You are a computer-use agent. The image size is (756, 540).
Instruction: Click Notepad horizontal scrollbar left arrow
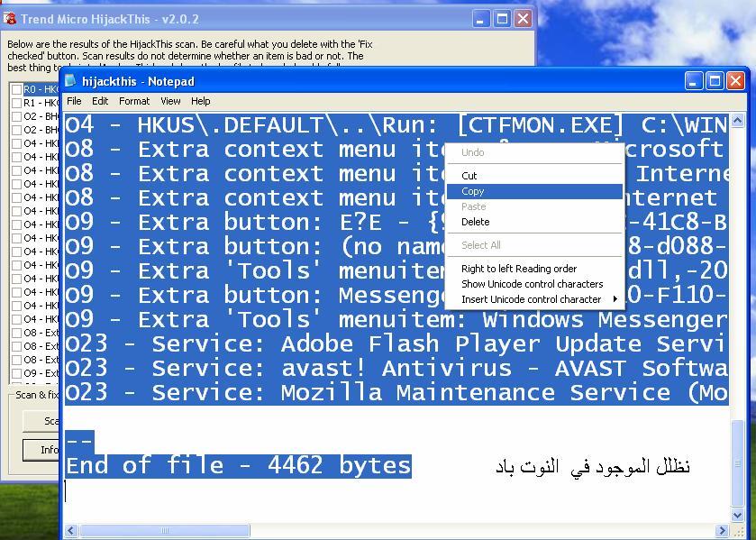coord(71,531)
